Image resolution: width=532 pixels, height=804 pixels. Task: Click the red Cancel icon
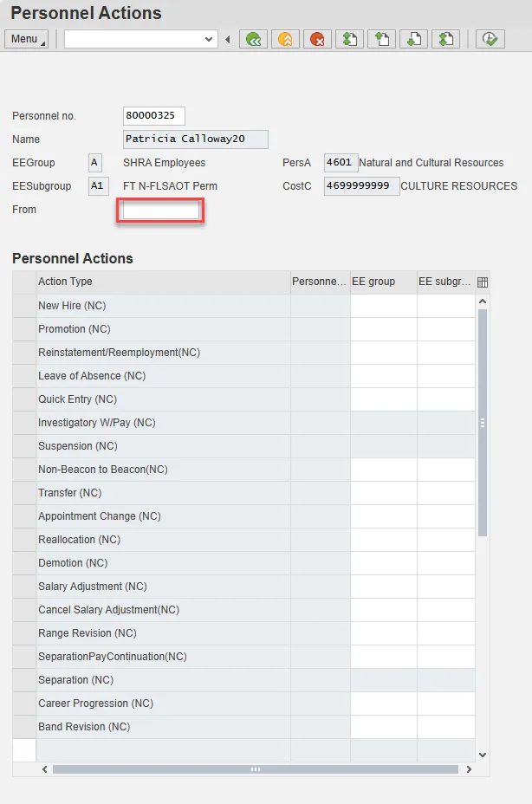(x=317, y=39)
